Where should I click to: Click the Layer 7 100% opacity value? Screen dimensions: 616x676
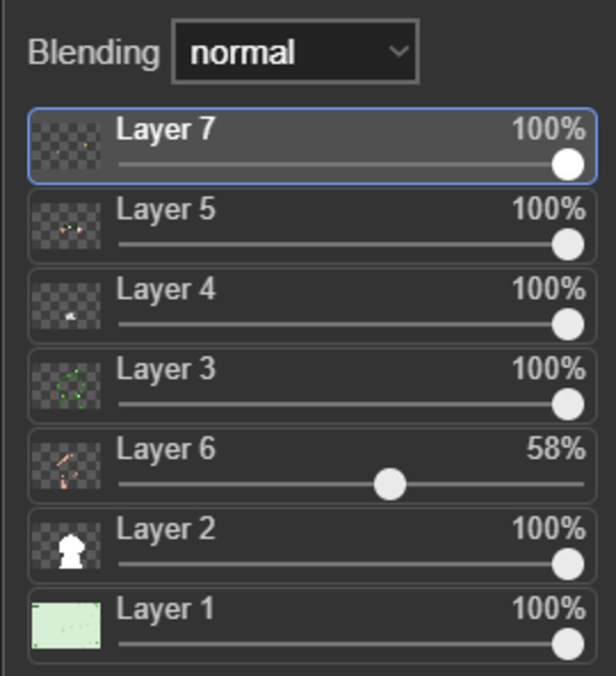[548, 129]
